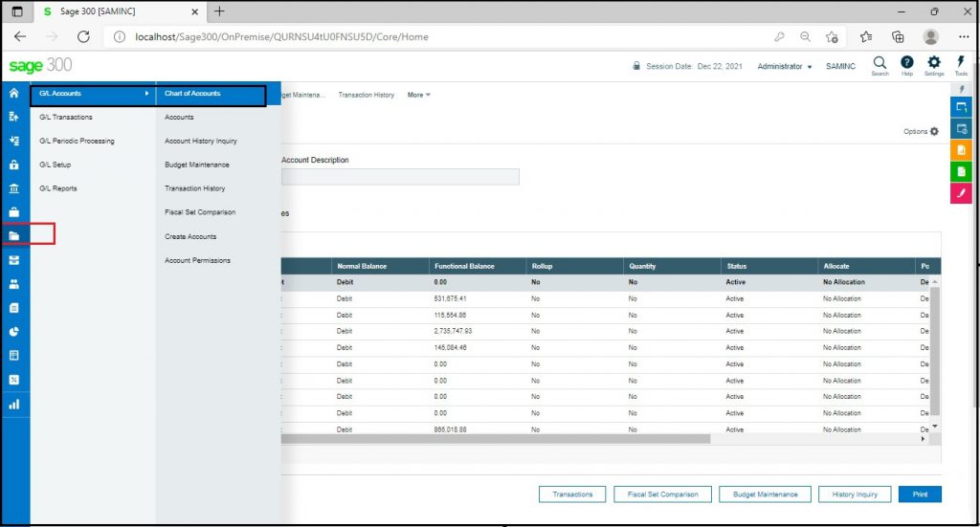Open the Options gear menu
The height and width of the screenshot is (527, 980).
[x=921, y=131]
